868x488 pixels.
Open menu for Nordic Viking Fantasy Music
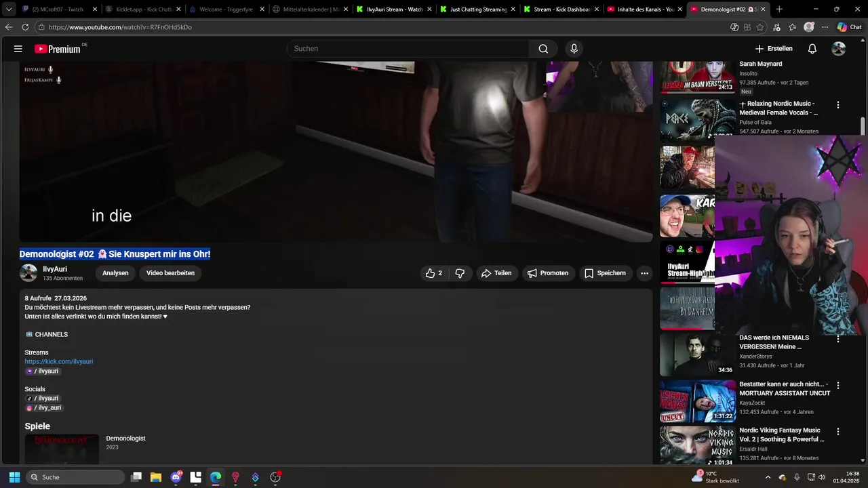pyautogui.click(x=838, y=432)
